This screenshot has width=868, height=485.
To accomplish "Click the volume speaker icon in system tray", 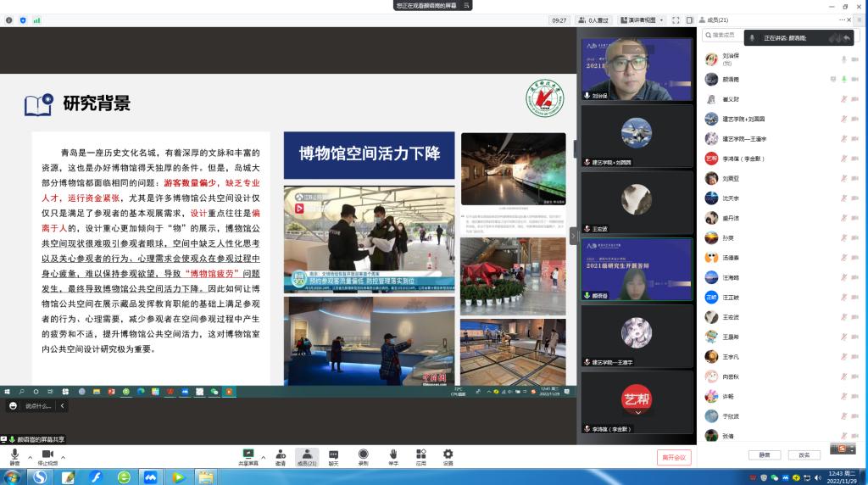I will tap(818, 477).
